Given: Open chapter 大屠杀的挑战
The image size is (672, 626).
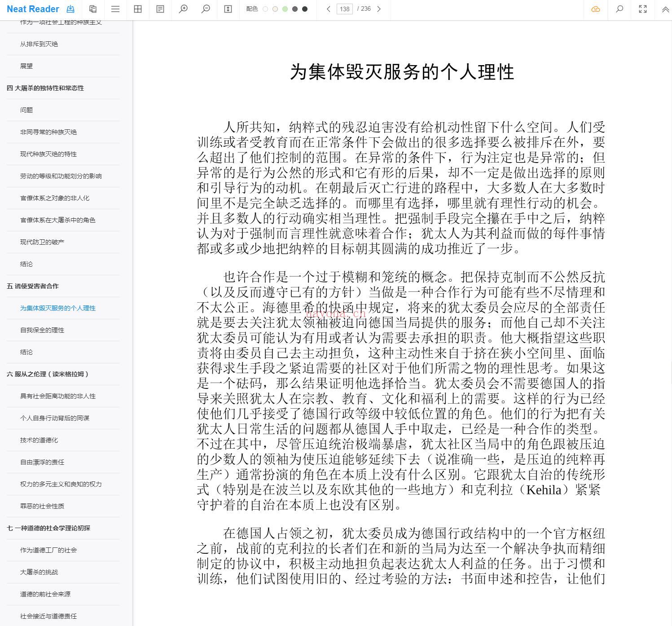Looking at the screenshot, I should click(39, 572).
